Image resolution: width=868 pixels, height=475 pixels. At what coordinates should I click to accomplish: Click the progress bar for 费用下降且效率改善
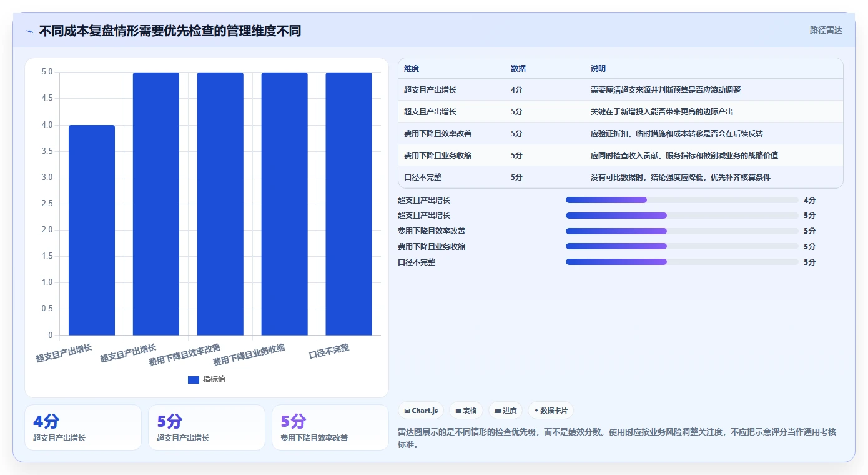682,231
